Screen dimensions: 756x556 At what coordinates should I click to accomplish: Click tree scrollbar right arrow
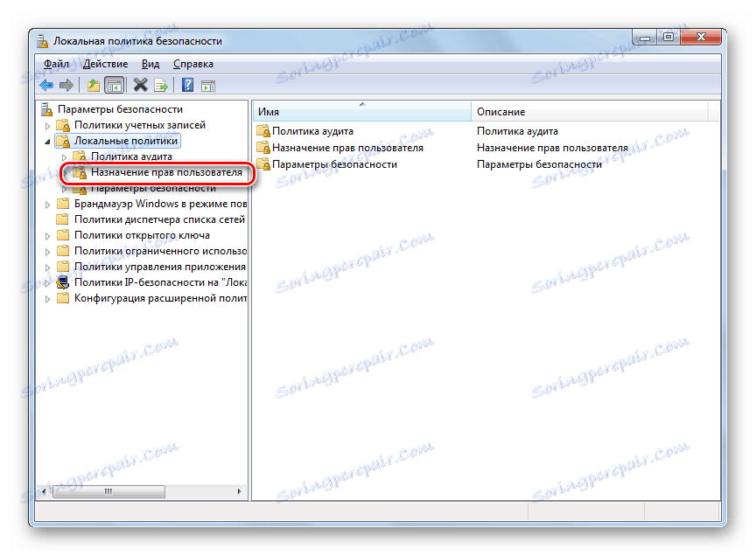click(240, 492)
